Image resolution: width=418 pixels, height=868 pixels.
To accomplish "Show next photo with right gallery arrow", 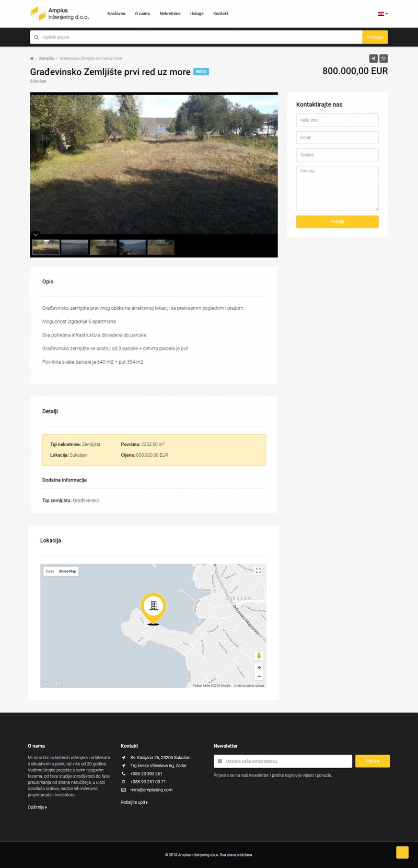I will tap(269, 165).
